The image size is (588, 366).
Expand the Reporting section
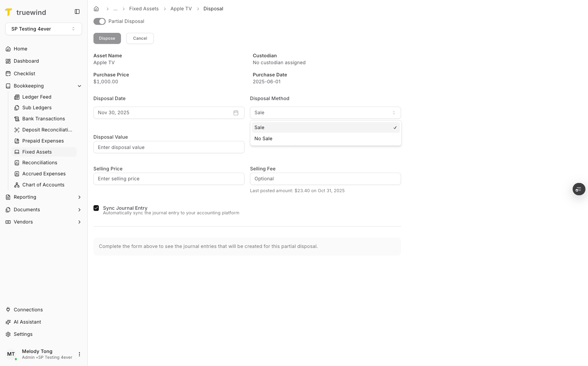click(79, 197)
